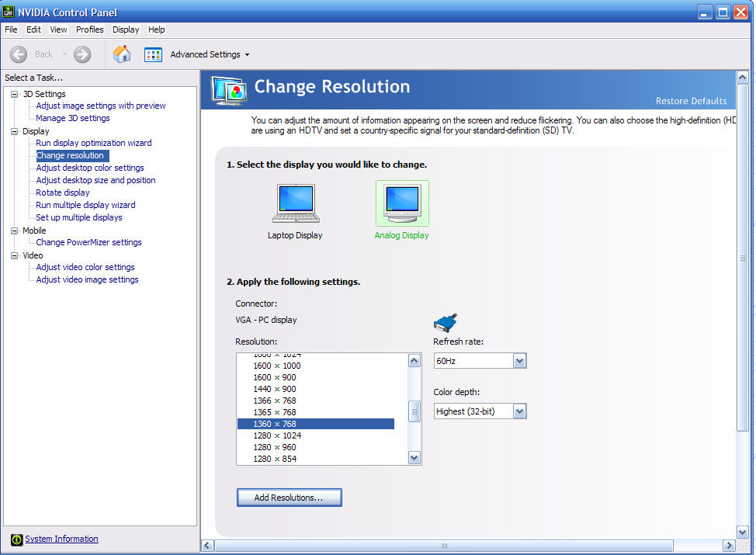This screenshot has height=555, width=756.
Task: Minimize the NVIDIA Control Panel window
Action: (705, 12)
